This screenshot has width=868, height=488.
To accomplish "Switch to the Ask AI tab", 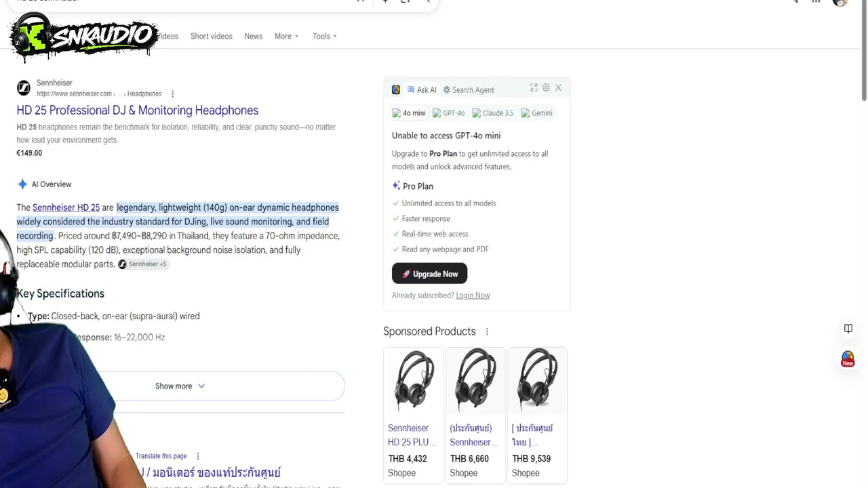I will [x=422, y=89].
